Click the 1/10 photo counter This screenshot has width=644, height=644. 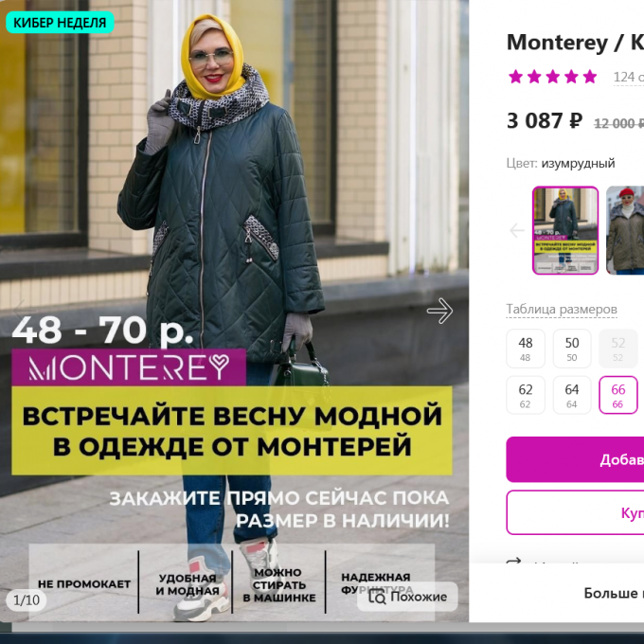[x=27, y=600]
